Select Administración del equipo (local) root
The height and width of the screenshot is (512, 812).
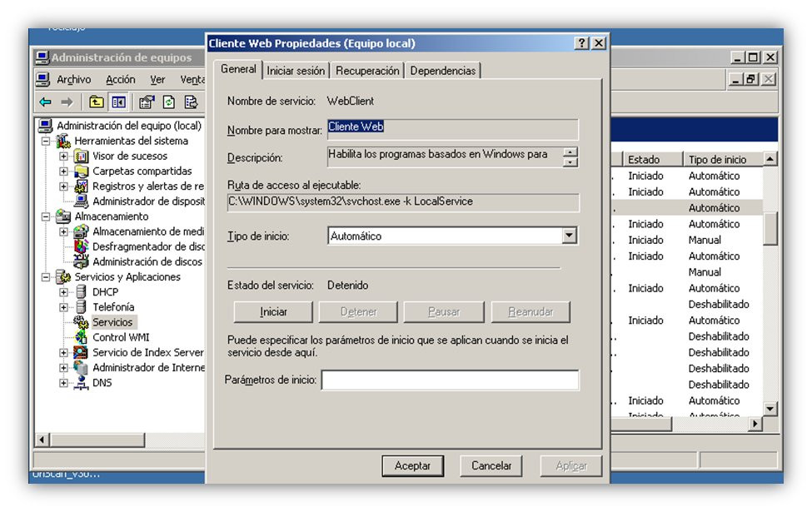pyautogui.click(x=129, y=125)
